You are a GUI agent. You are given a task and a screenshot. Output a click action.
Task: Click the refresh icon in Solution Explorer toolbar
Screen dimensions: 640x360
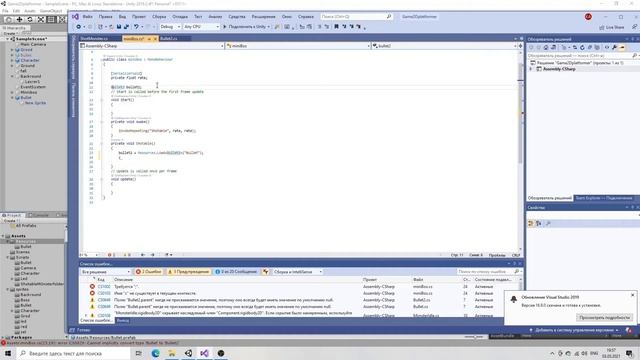tap(582, 47)
